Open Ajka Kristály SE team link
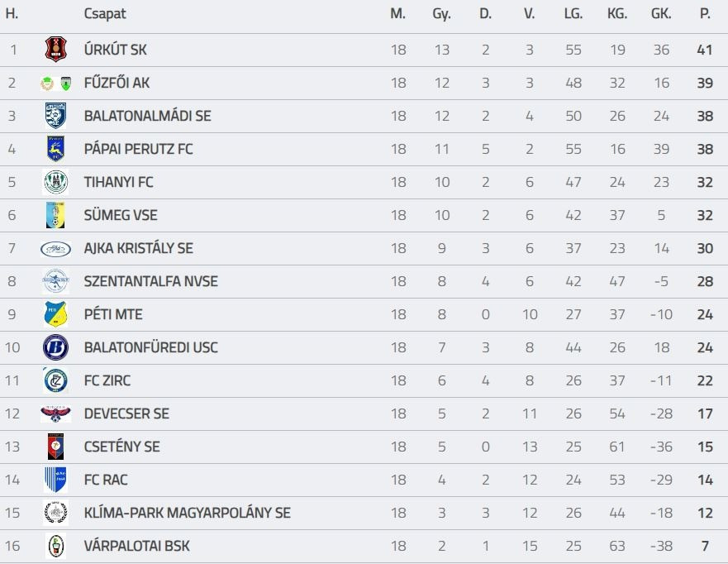The height and width of the screenshot is (564, 728). point(139,248)
